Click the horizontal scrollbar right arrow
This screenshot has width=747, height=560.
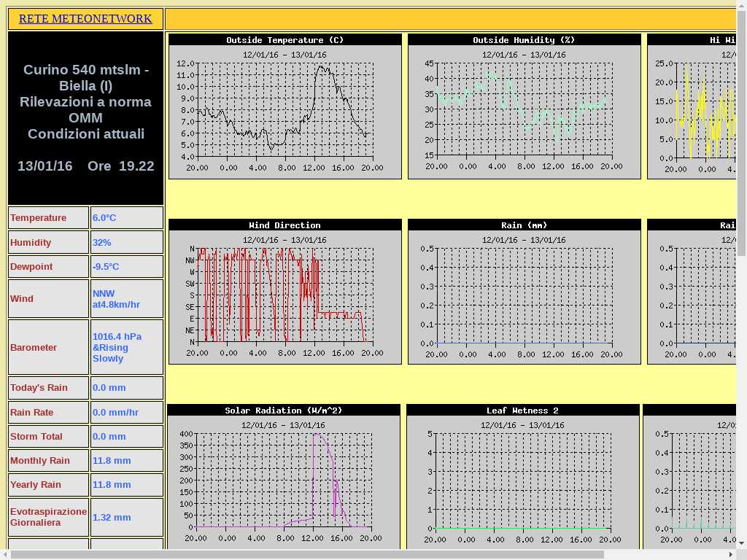click(731, 554)
